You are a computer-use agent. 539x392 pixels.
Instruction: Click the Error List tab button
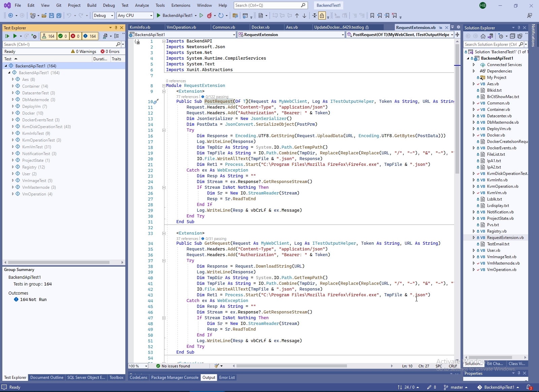(227, 378)
